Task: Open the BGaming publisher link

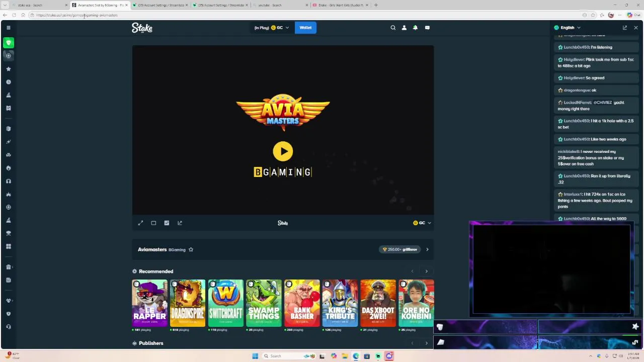Action: tap(177, 250)
